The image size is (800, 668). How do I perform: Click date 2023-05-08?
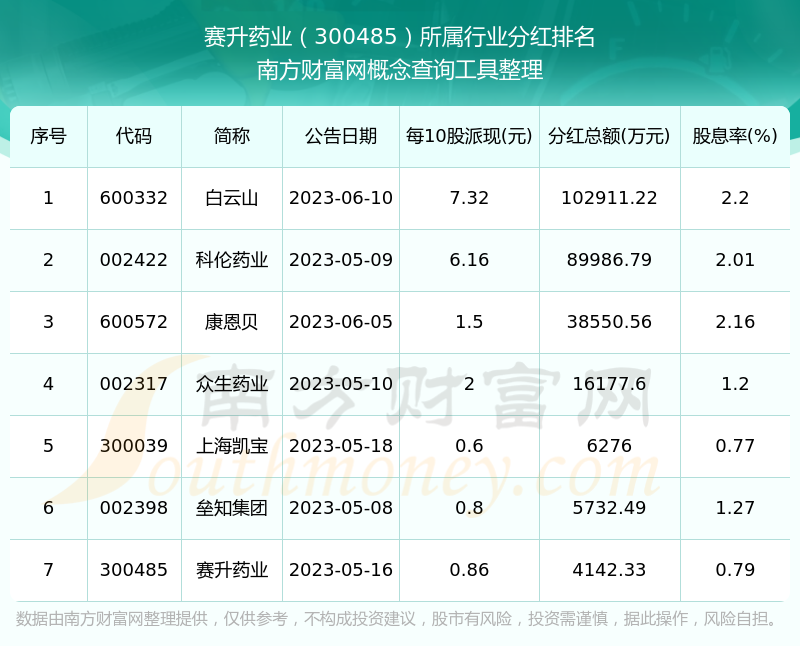(x=341, y=508)
